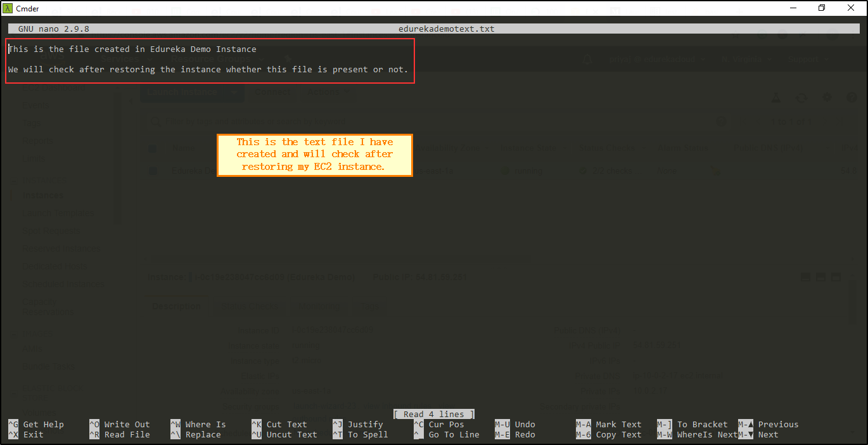Click the 'Uncut Text' shortcut label
868x445 pixels.
pos(292,435)
